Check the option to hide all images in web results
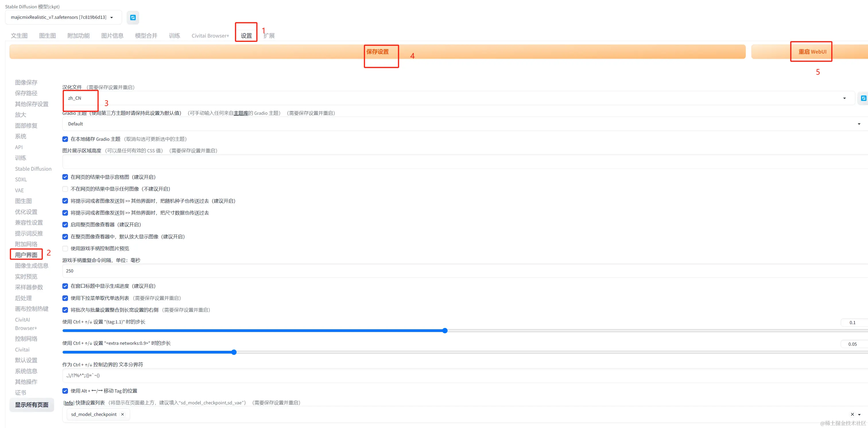Viewport: 868px width, 428px height. point(65,189)
